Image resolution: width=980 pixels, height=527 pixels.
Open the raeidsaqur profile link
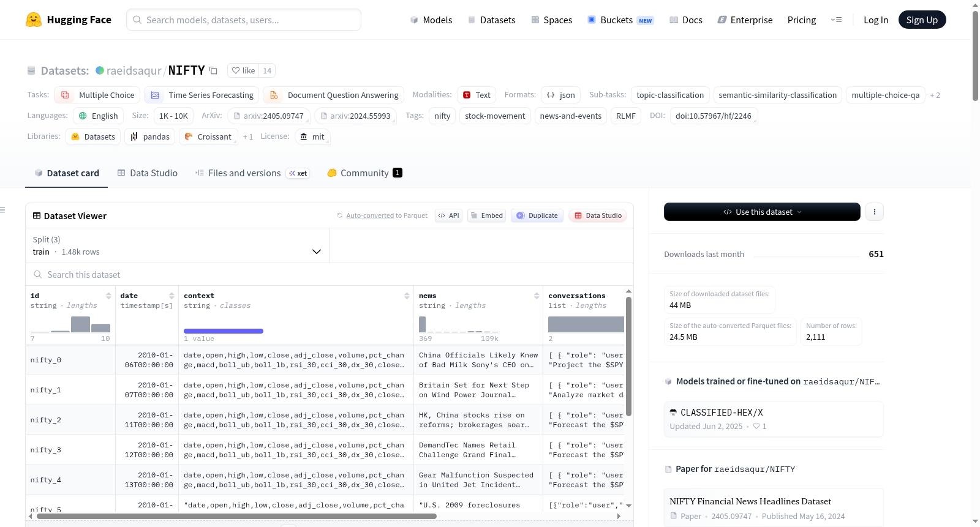click(134, 70)
